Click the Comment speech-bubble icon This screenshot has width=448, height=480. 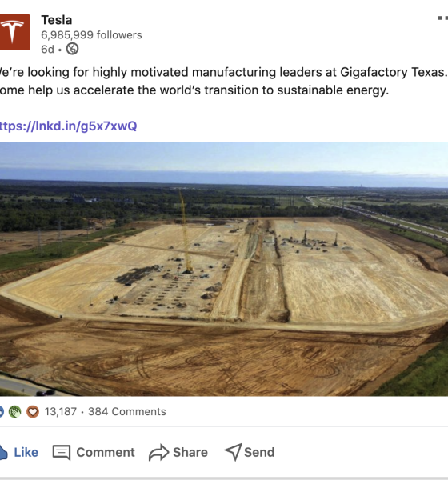point(62,453)
